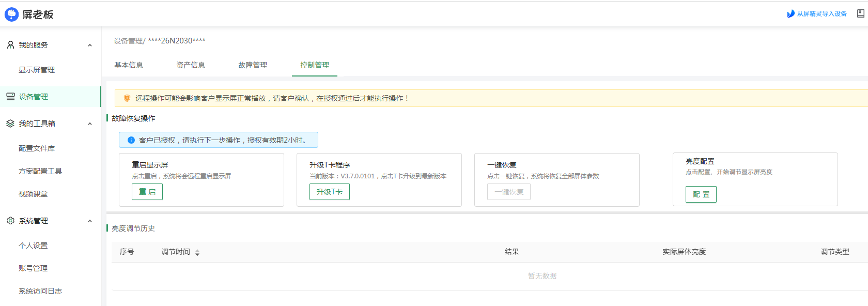Click the shield warning icon in yellow banner
Viewport: 868px width, 306px height.
point(127,98)
